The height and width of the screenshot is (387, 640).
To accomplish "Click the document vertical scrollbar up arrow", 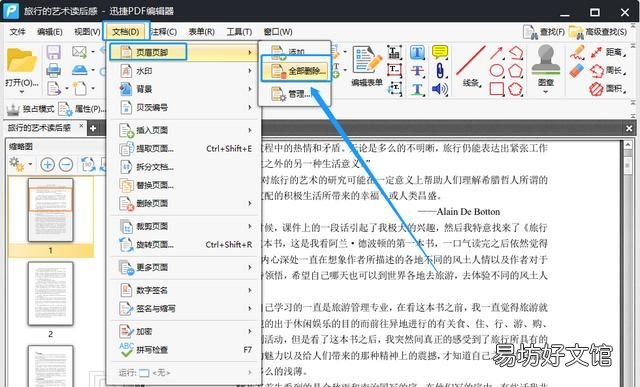I will 628,145.
